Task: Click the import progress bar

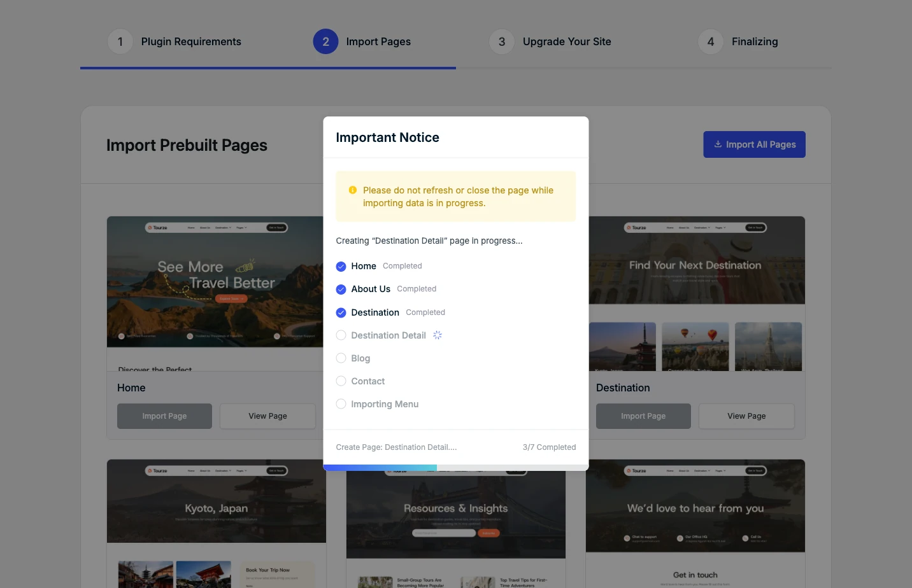Action: click(455, 468)
